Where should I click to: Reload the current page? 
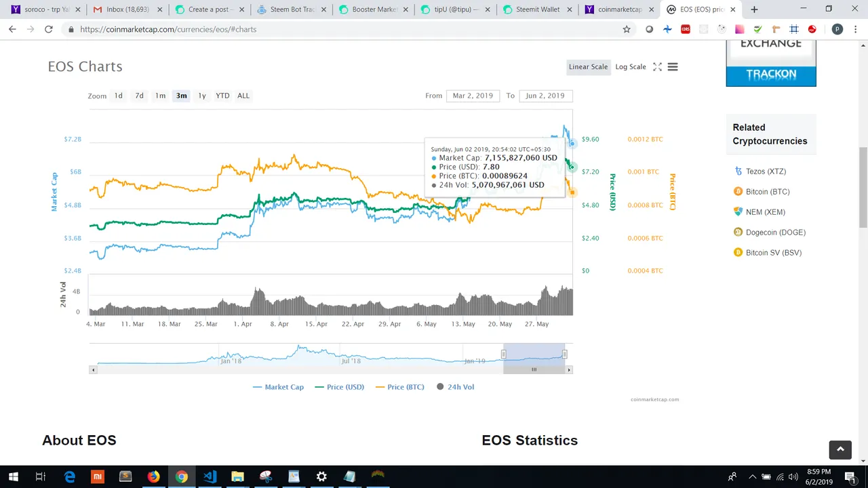click(x=49, y=29)
